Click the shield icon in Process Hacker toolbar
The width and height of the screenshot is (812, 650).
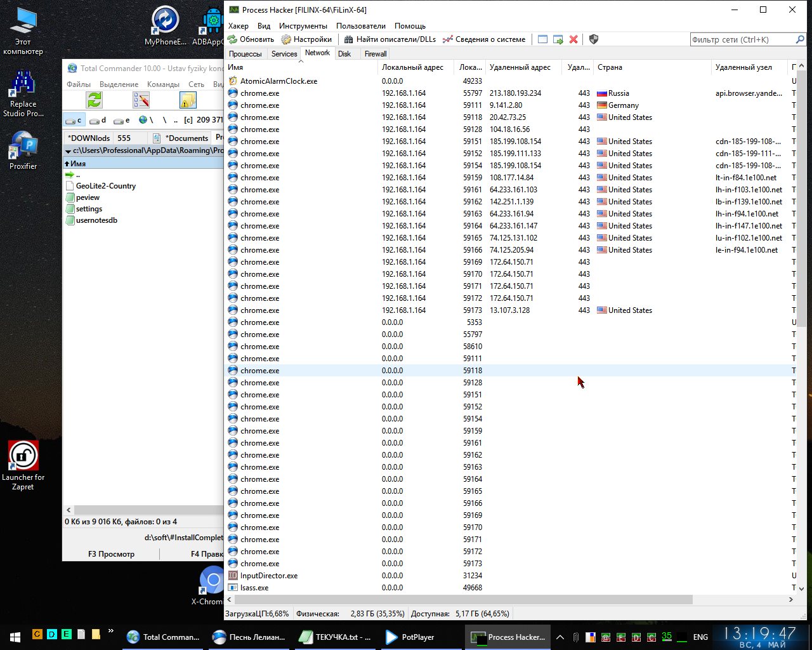pos(594,39)
